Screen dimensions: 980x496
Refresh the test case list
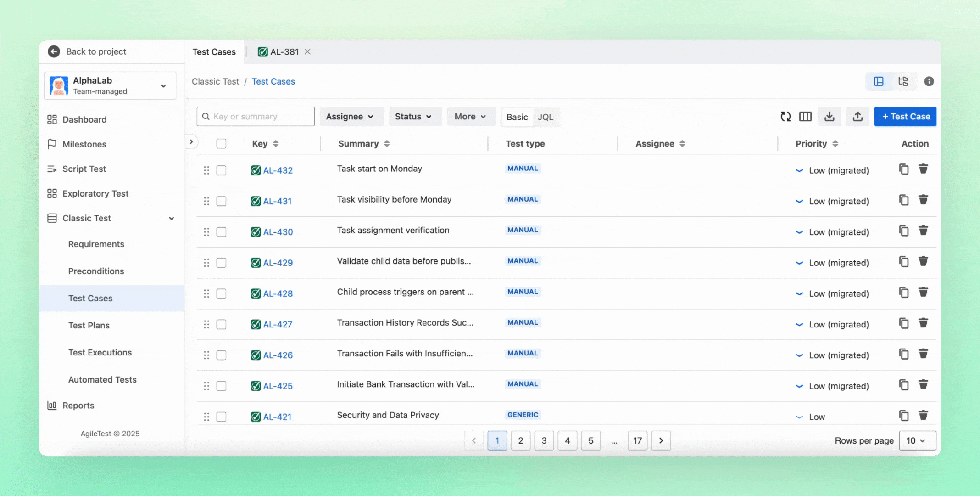[x=785, y=116]
